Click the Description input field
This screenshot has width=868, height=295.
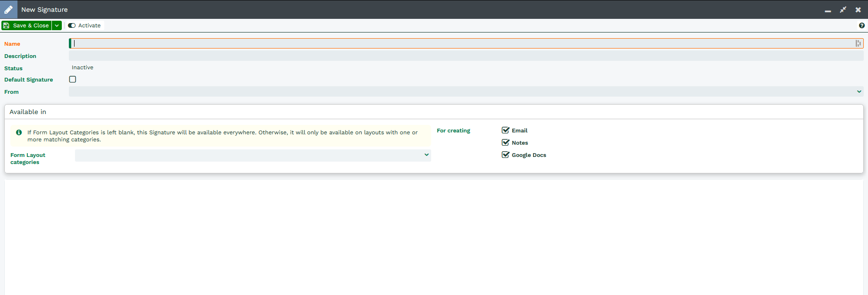(x=466, y=56)
